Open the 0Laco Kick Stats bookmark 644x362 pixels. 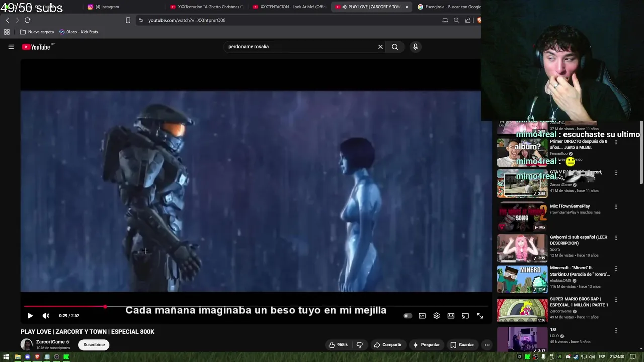(x=78, y=32)
